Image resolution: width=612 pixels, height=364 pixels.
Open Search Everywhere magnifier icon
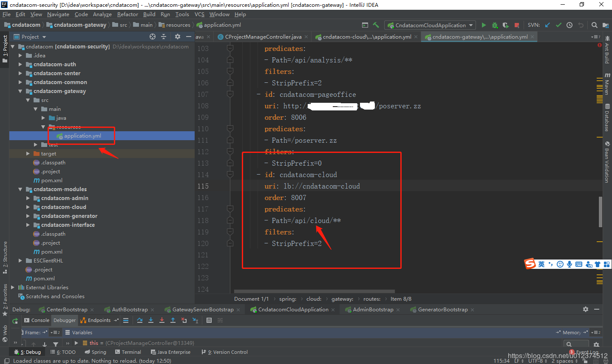coord(595,25)
